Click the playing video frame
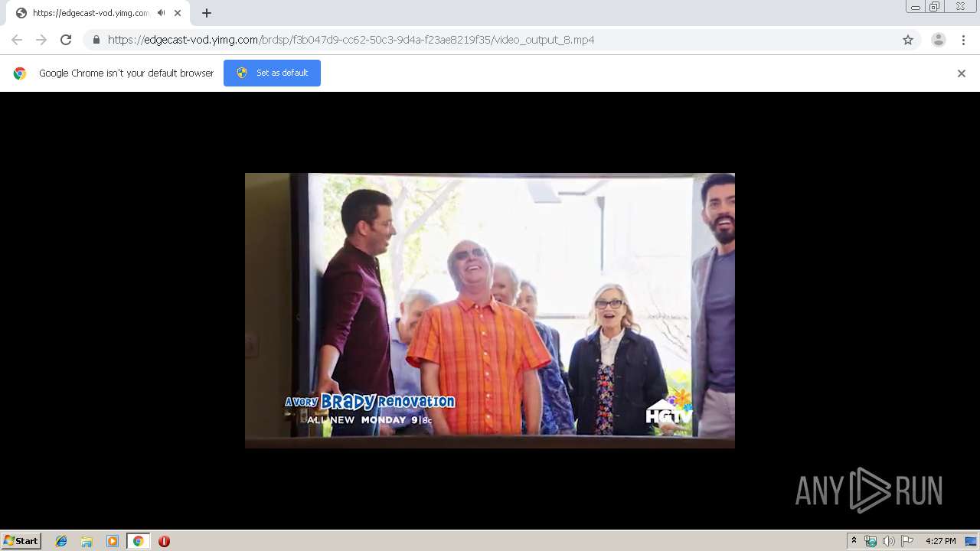Image resolution: width=980 pixels, height=551 pixels. [490, 310]
